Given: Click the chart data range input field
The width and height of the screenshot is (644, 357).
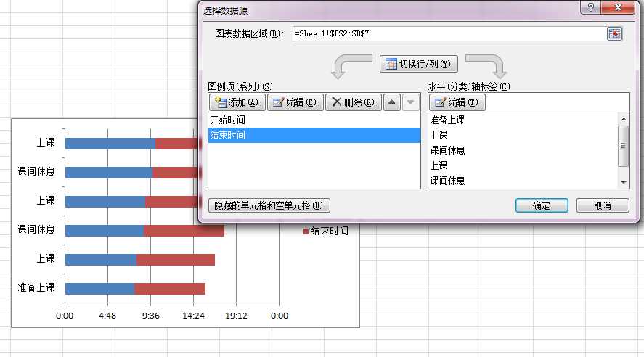Looking at the screenshot, I should click(x=449, y=33).
